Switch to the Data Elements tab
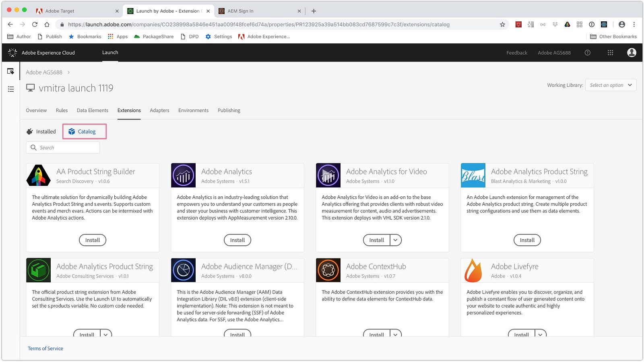644x362 pixels. pos(93,110)
